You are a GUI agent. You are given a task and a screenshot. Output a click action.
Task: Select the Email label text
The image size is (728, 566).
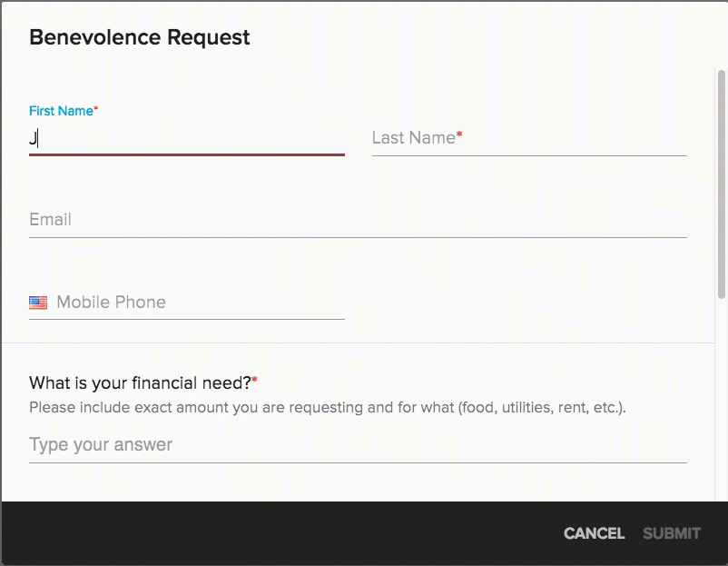pyautogui.click(x=50, y=219)
